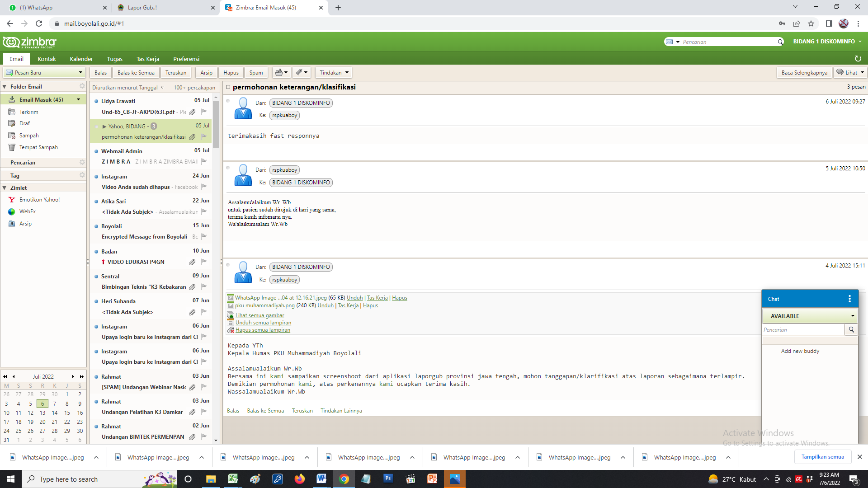
Task: Open the Tindakan dropdown
Action: pos(334,72)
